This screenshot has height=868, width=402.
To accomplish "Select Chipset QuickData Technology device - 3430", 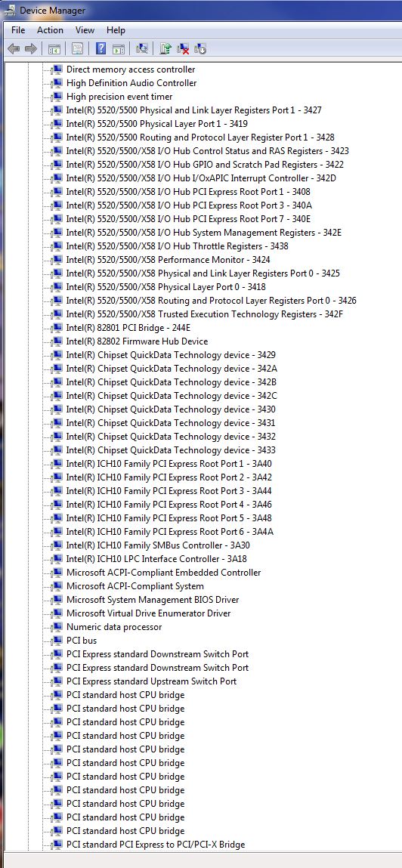I will 171,409.
